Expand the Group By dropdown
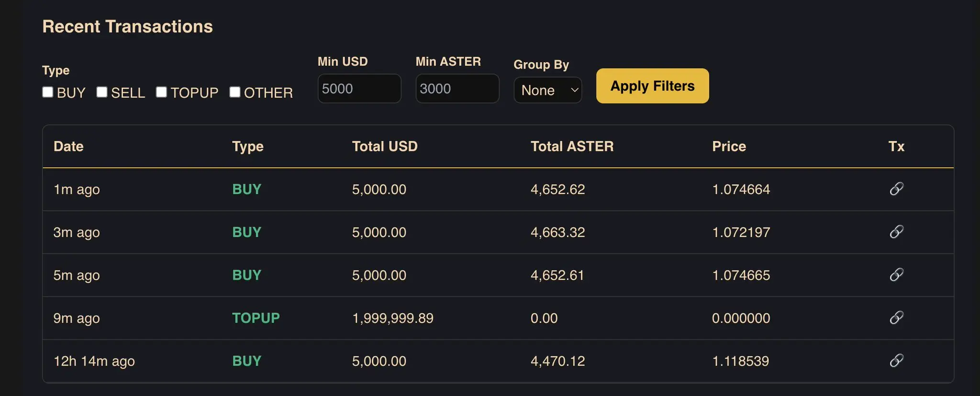 click(x=547, y=90)
